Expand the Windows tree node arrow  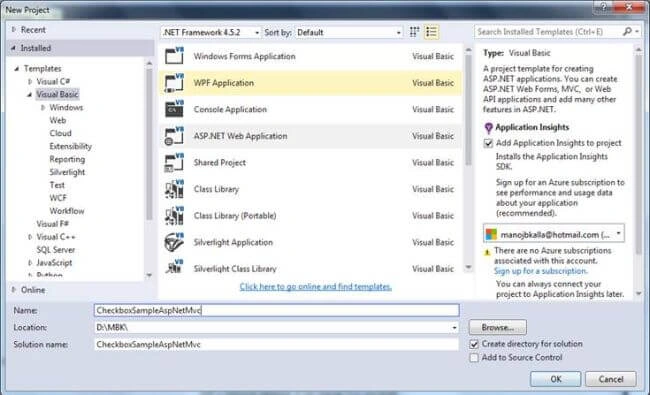[43, 107]
